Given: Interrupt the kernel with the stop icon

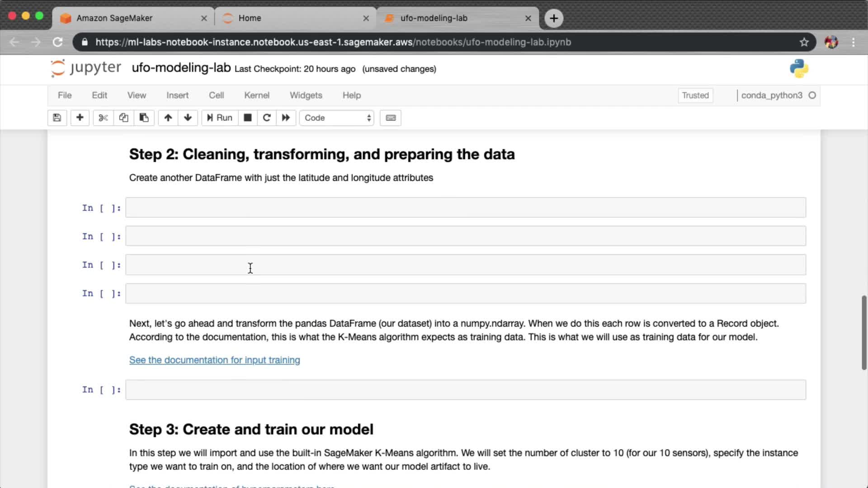Looking at the screenshot, I should tap(247, 118).
